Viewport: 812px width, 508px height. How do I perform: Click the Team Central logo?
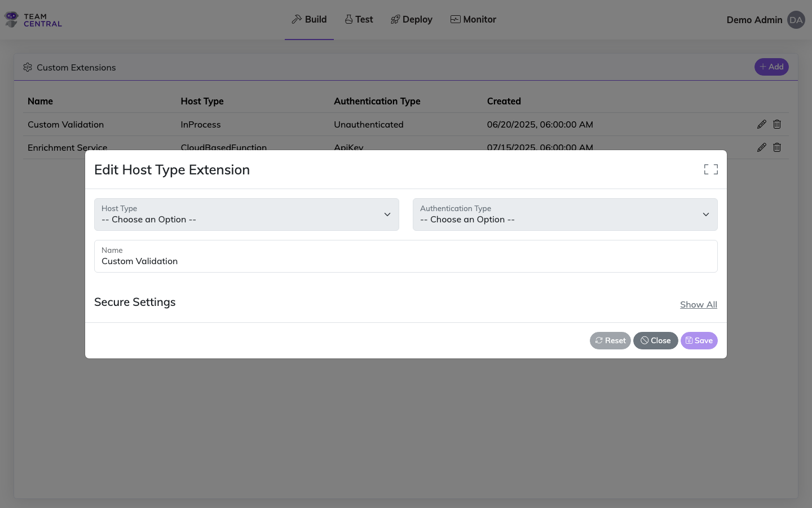(32, 19)
